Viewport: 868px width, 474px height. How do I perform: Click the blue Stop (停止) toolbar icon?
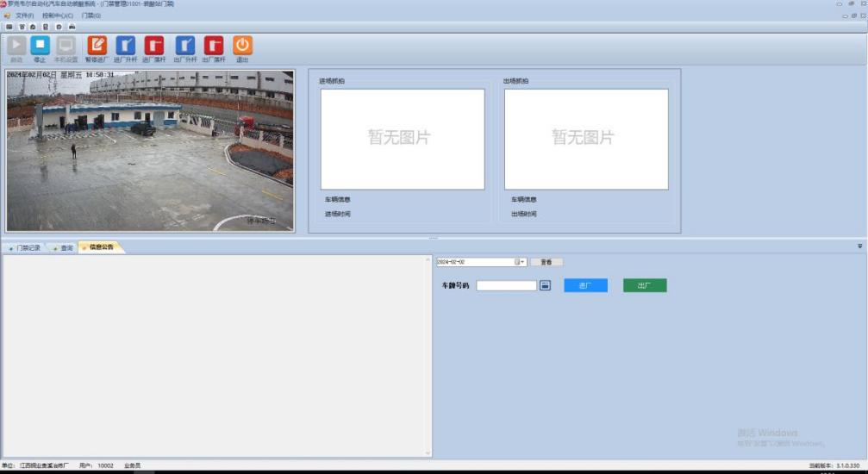40,46
